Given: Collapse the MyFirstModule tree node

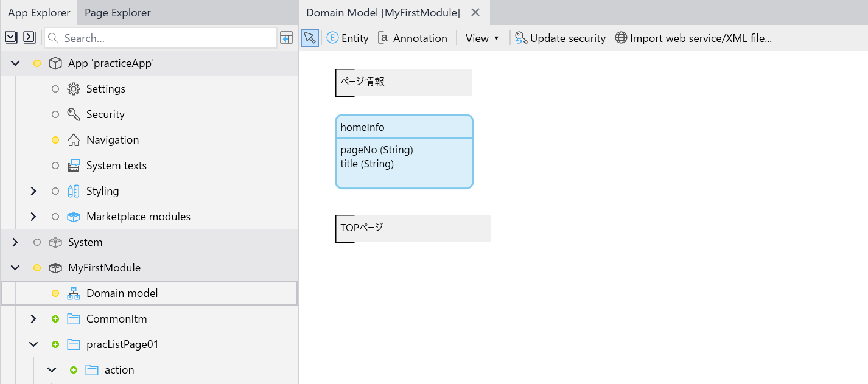Looking at the screenshot, I should 15,267.
